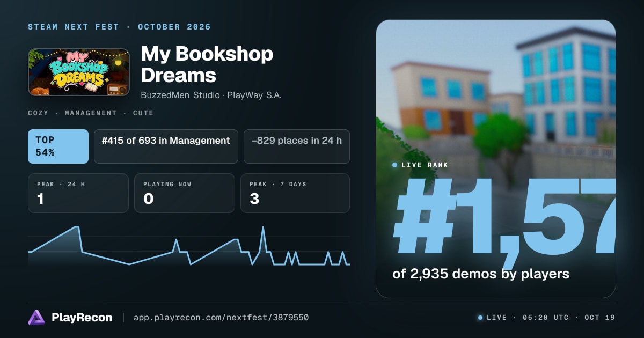
Task: Click the PlayRecon triangle logo icon
Action: coord(36,318)
